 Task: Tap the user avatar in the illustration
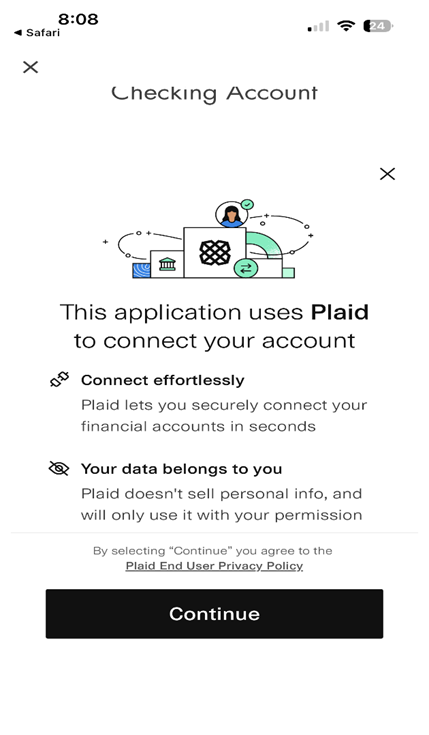[232, 214]
